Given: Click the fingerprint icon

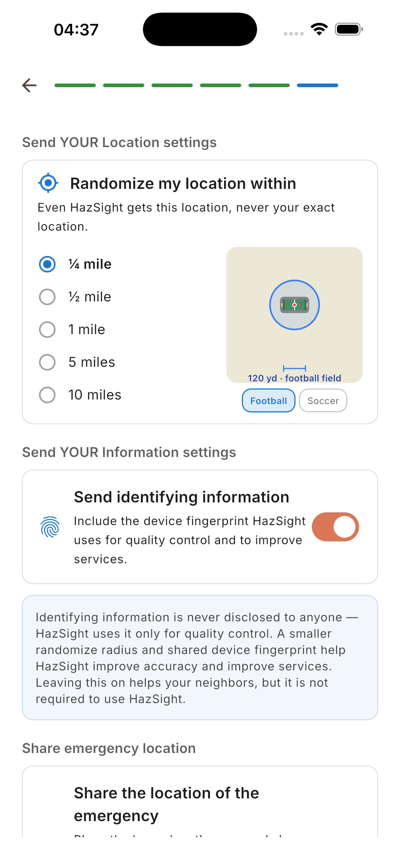Looking at the screenshot, I should (50, 527).
